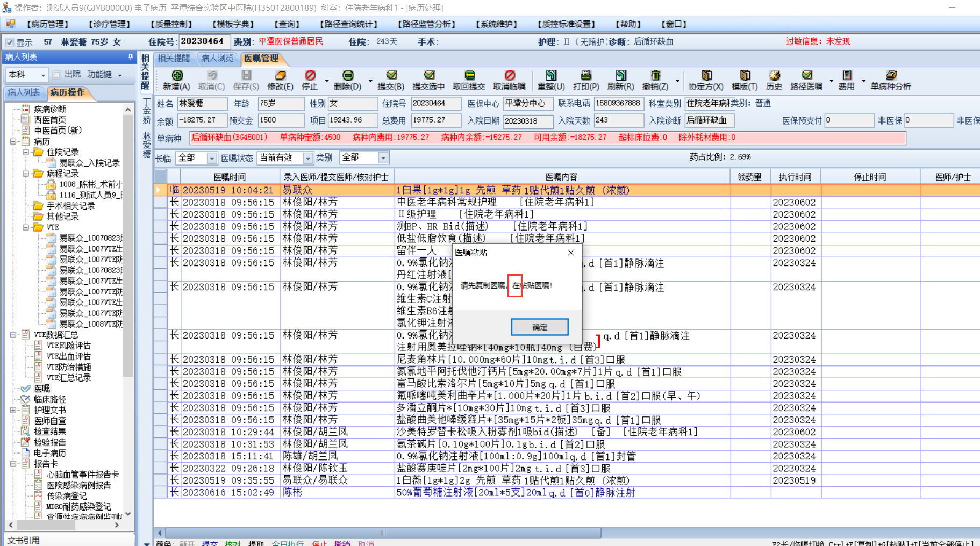Click the 联系电话 input field
This screenshot has height=546, width=980.
point(619,103)
